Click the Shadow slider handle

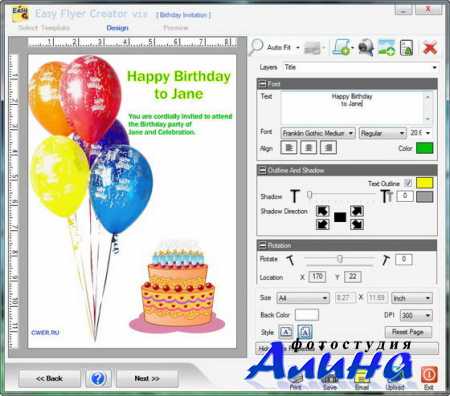pos(310,194)
